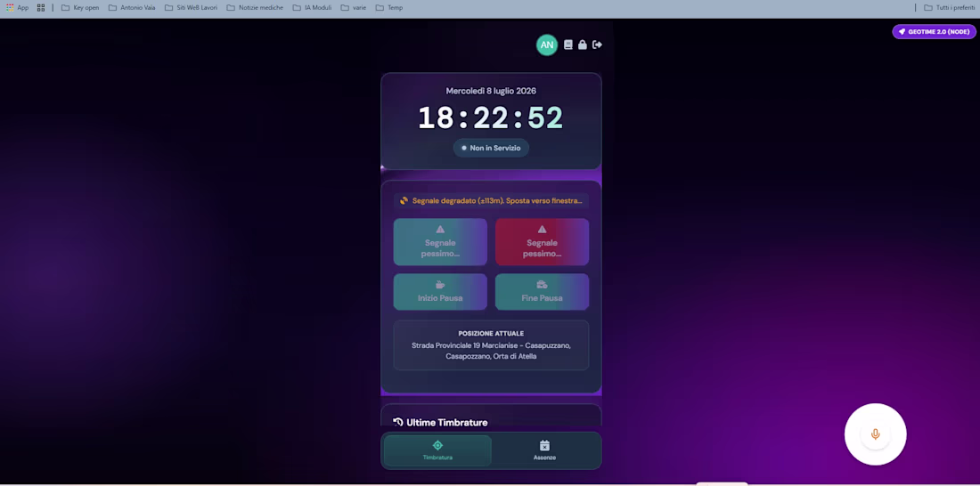
Task: Open the IA Moduli bookmark folder
Action: tap(312, 7)
